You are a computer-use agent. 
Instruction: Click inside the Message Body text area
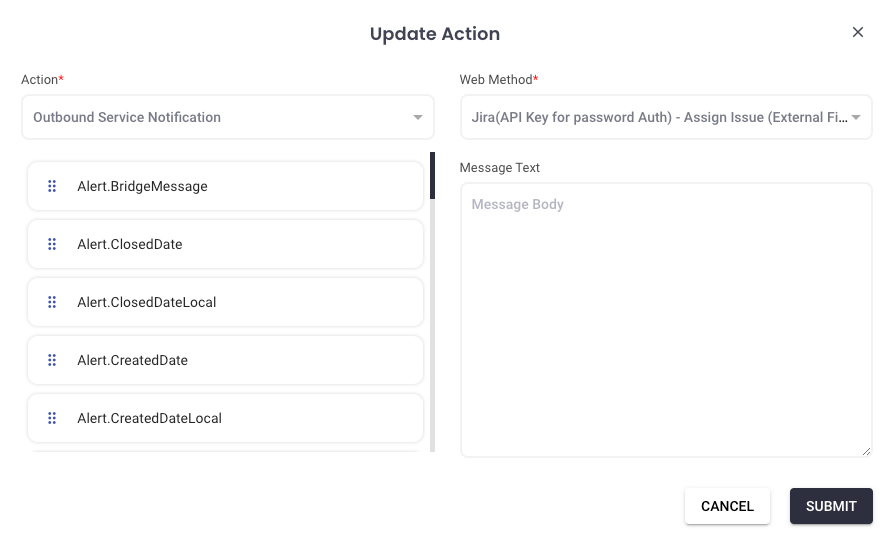click(665, 320)
